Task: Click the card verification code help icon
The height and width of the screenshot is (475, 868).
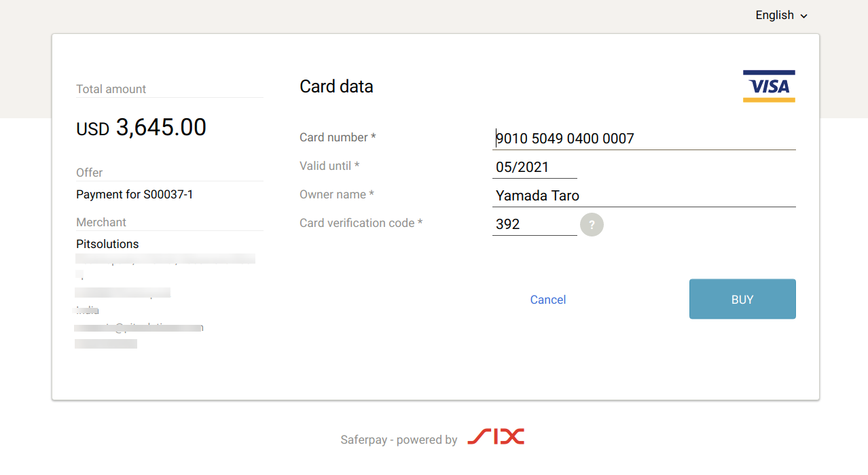Action: (592, 225)
